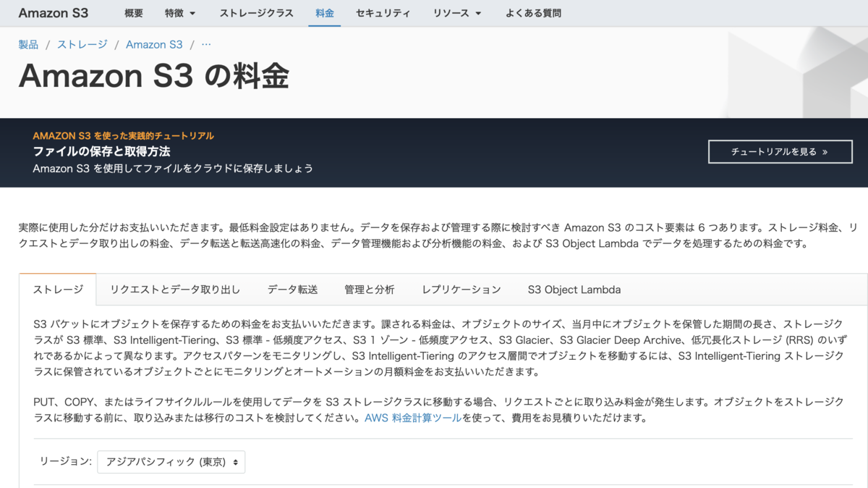Open the リージョン region dropdown
The height and width of the screenshot is (488, 868).
171,462
